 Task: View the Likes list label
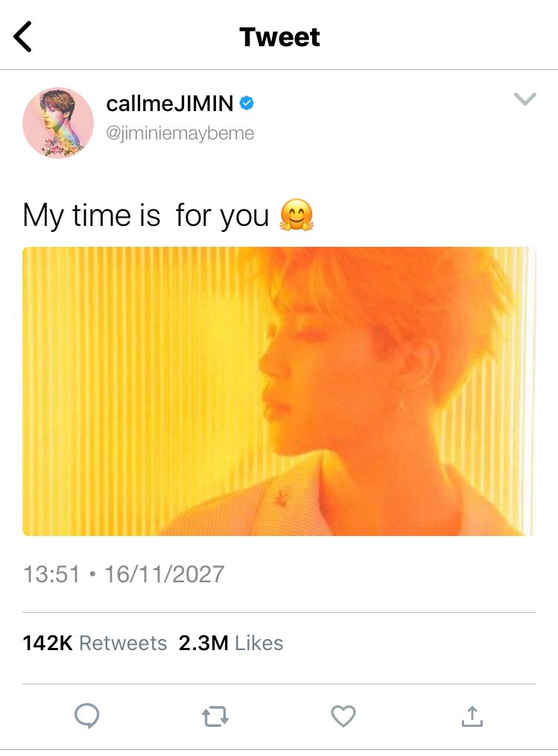coord(259,643)
